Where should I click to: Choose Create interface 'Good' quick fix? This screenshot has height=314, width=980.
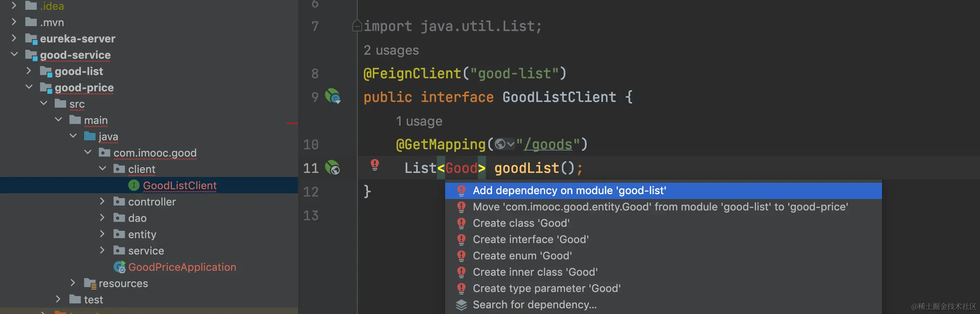point(663,239)
